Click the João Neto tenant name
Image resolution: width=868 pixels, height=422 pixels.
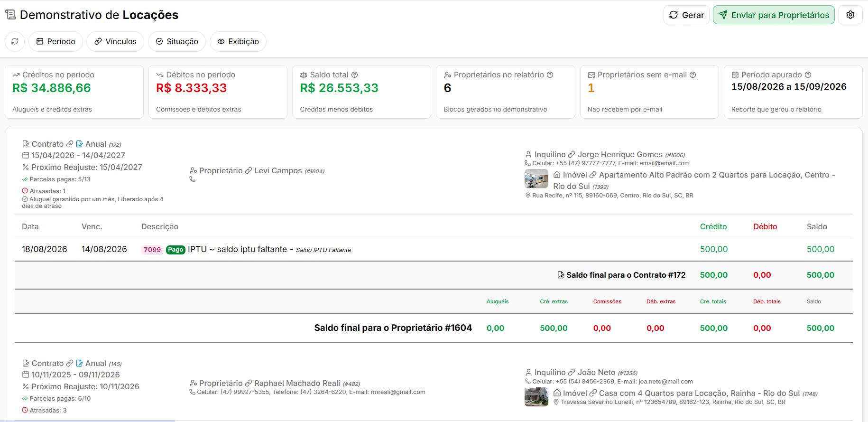click(597, 372)
